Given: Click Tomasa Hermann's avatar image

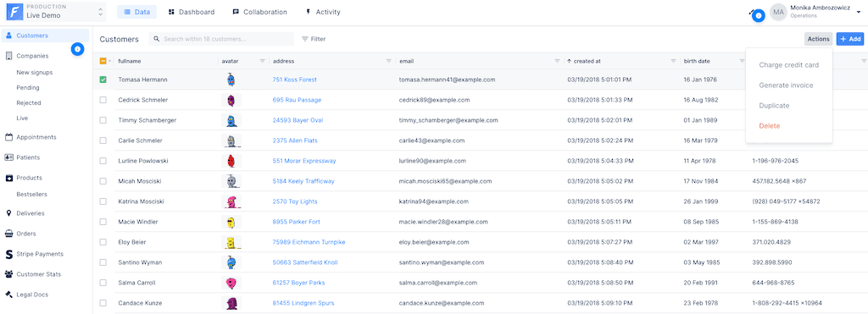Looking at the screenshot, I should [231, 80].
